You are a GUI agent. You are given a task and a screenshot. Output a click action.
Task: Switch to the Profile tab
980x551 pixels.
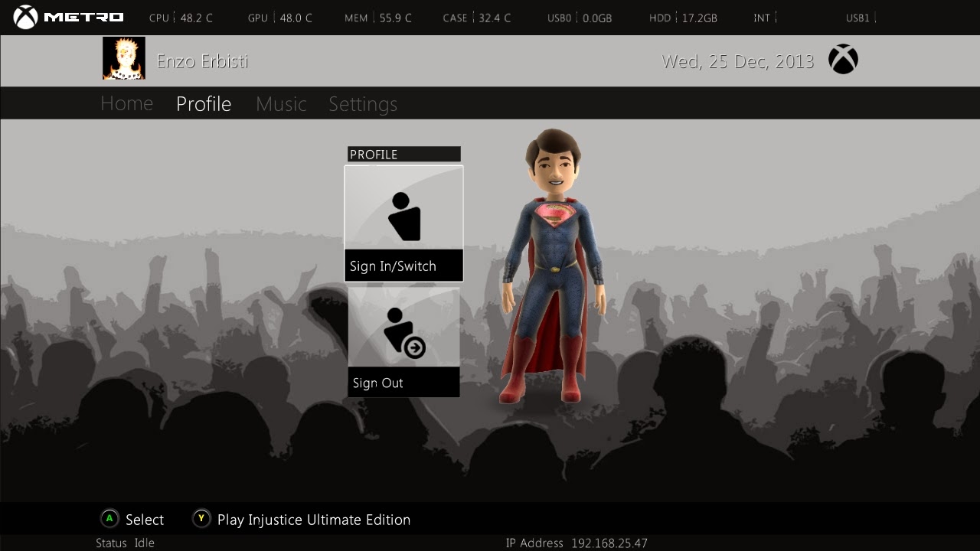point(204,104)
